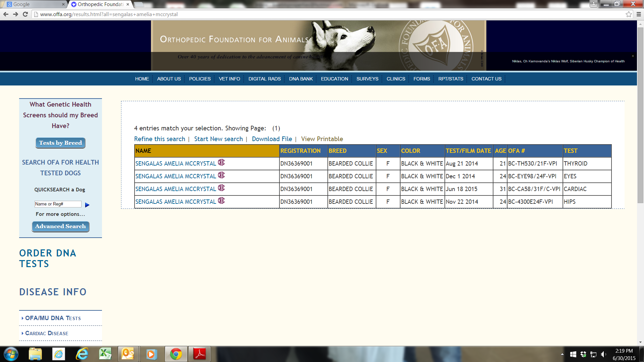Click CHIC icon in the CARDIAC row
Screen dimensions: 644x362
pos(221,188)
